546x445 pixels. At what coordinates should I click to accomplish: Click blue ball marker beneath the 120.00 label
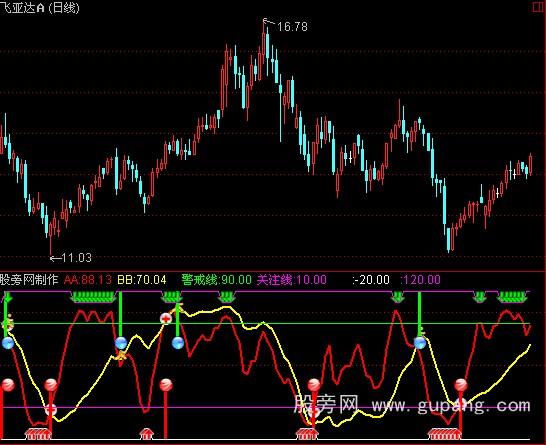420,343
